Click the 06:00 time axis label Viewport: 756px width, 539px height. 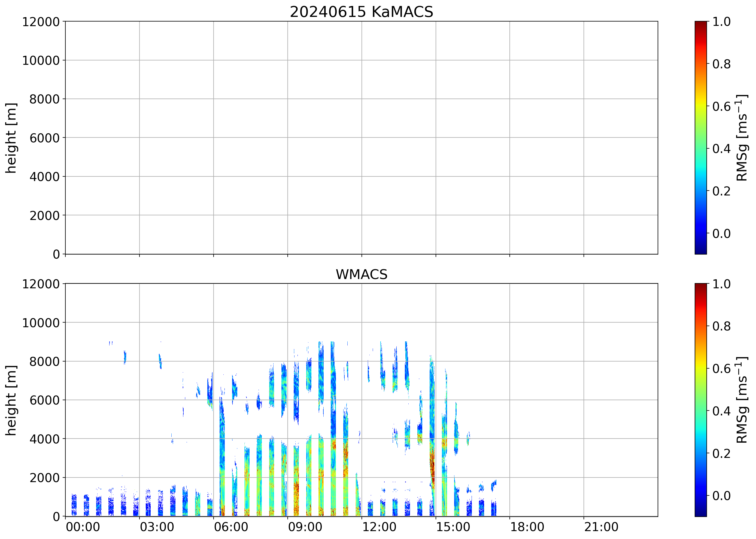231,527
